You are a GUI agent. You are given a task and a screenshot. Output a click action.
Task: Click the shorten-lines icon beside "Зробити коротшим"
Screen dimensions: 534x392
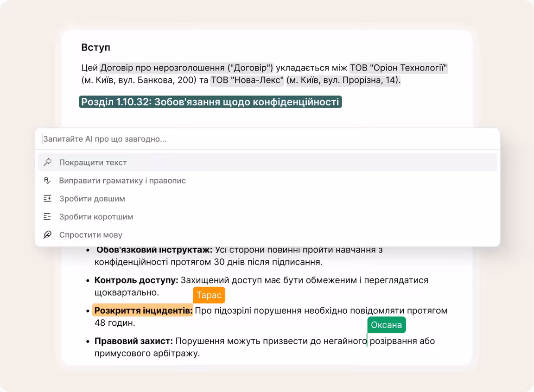pyautogui.click(x=47, y=216)
